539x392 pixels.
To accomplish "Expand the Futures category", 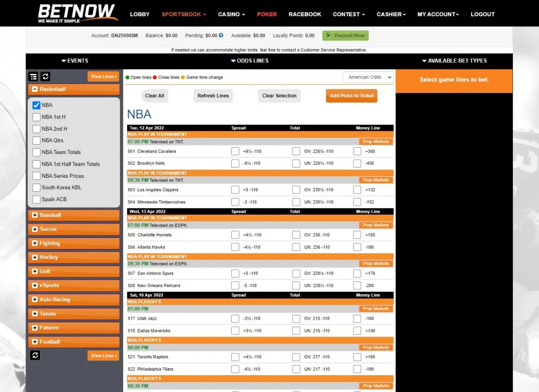I will [35, 328].
